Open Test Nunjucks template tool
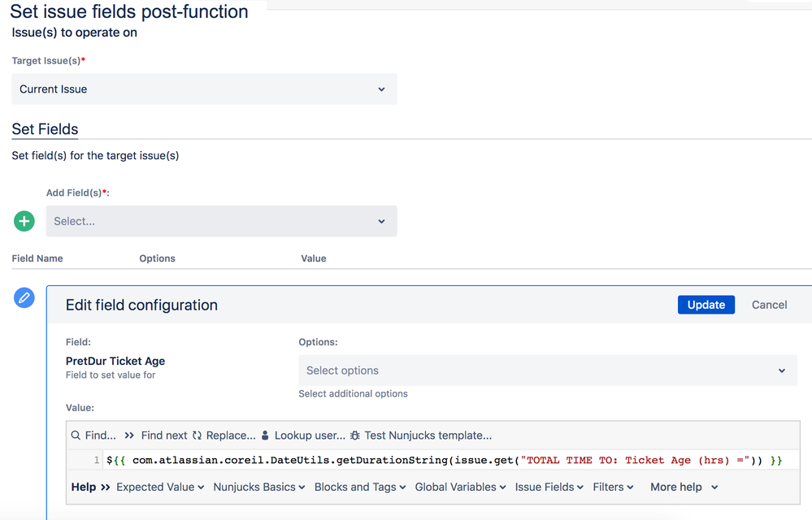812x520 pixels. [x=421, y=435]
